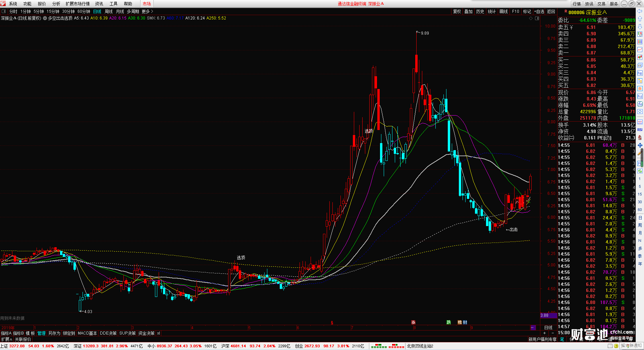This screenshot has height=350, width=644.
Task: Expand the '更多' periods dropdown
Action: coord(147,11)
